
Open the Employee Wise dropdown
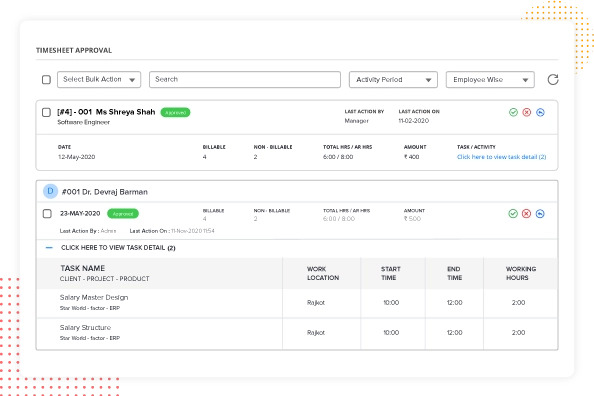[490, 80]
